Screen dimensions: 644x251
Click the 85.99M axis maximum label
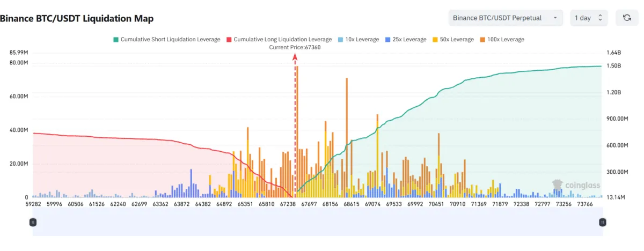pyautogui.click(x=19, y=53)
